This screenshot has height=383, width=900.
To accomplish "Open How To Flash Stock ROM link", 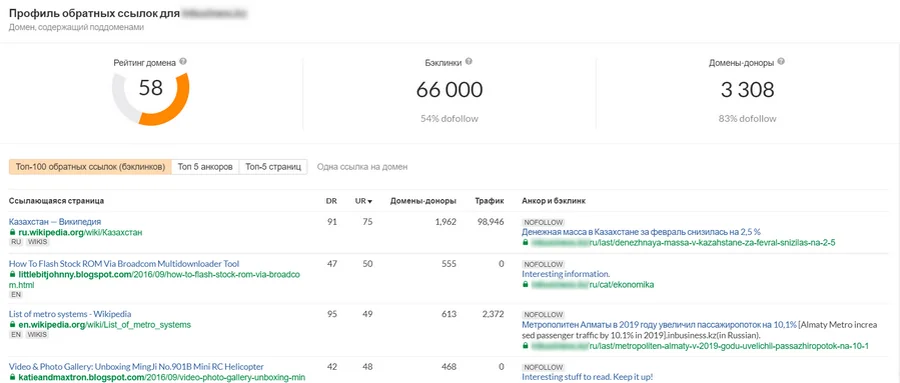I will pyautogui.click(x=124, y=264).
